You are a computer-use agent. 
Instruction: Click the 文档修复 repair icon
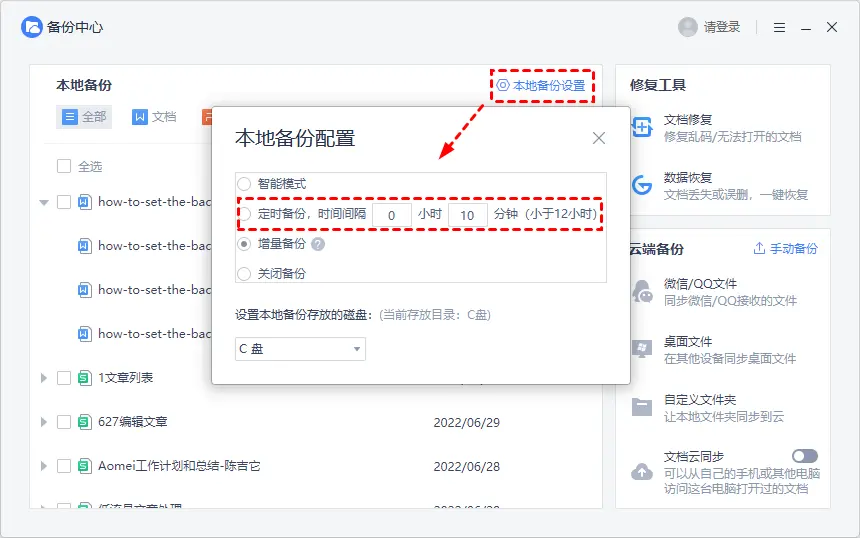coord(642,127)
